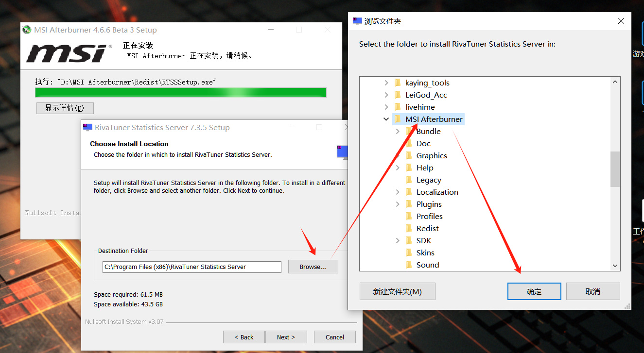644x353 pixels.
Task: Click the Browse... button
Action: click(x=313, y=267)
